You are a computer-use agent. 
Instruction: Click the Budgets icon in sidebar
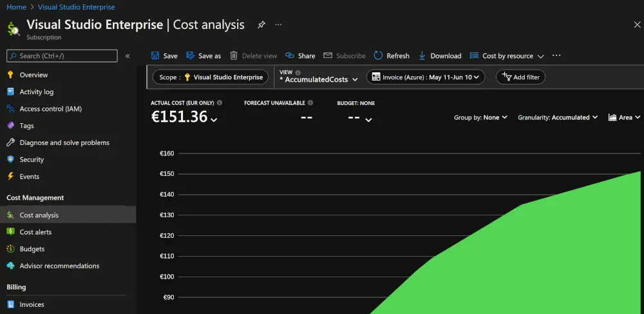[x=11, y=249]
